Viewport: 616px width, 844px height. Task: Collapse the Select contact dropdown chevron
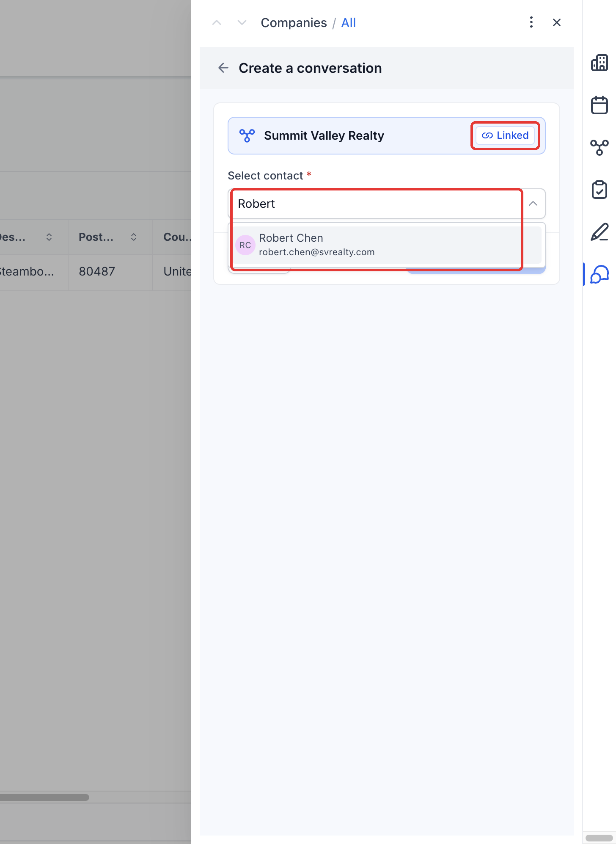pyautogui.click(x=533, y=204)
